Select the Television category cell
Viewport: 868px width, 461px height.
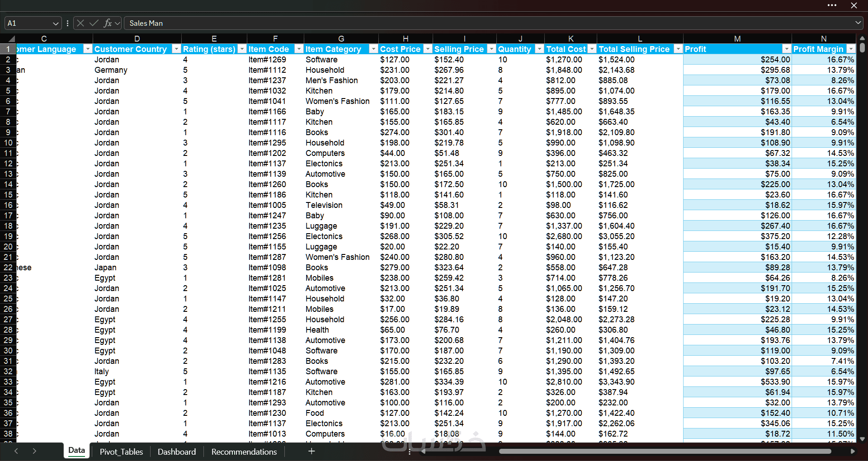(341, 205)
